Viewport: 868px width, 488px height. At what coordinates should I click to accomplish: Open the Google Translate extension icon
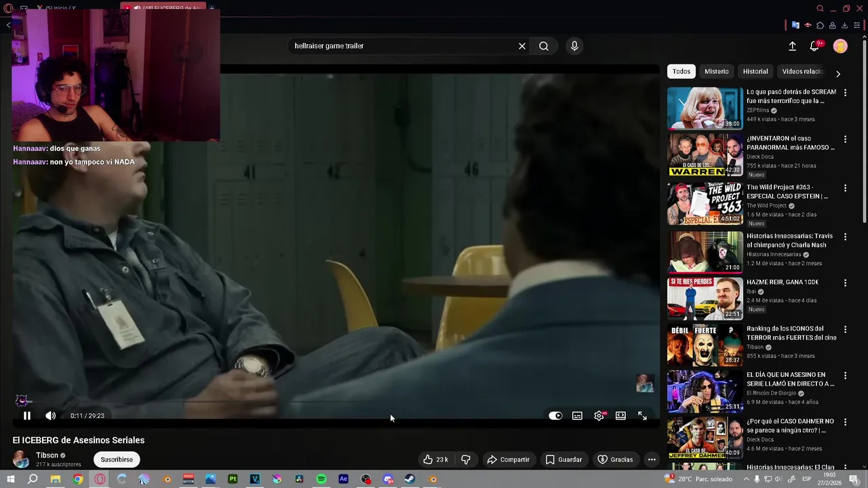pyautogui.click(x=795, y=25)
